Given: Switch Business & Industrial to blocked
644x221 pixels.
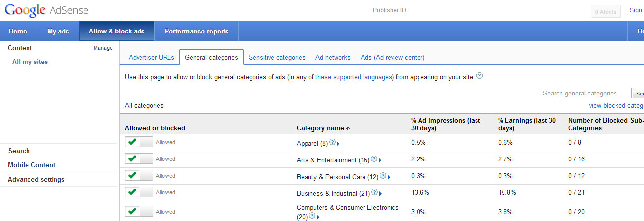Looking at the screenshot, I should (x=139, y=192).
